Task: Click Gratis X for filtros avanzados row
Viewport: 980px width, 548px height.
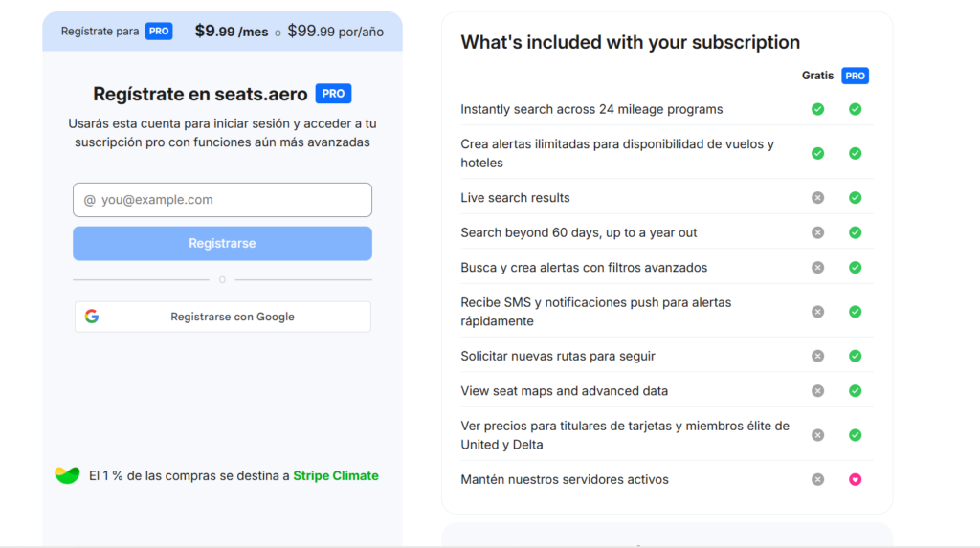Action: [817, 268]
